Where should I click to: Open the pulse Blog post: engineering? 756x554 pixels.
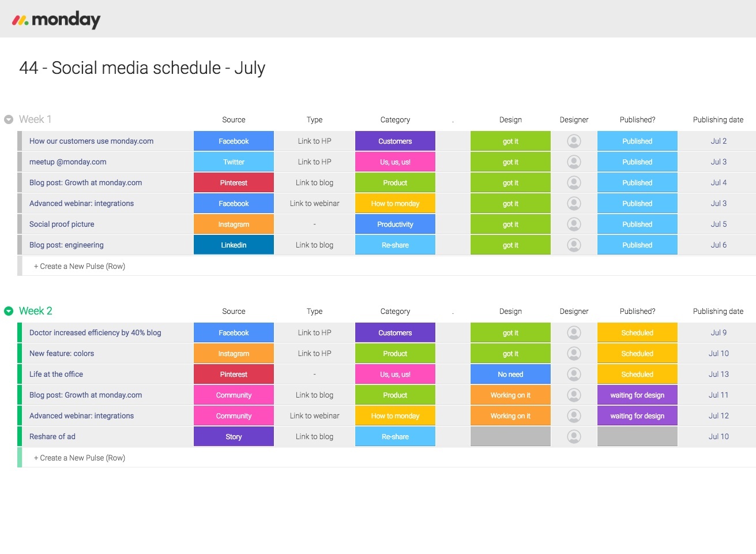click(66, 245)
